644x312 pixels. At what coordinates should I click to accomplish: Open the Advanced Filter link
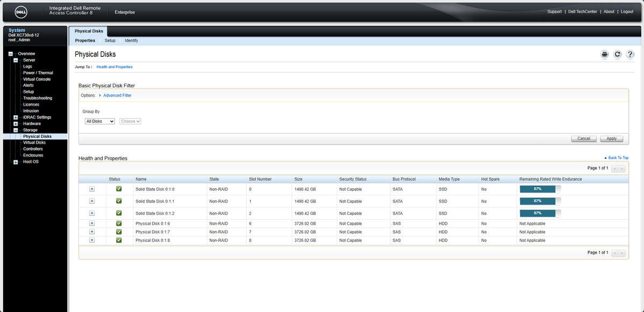pos(117,95)
